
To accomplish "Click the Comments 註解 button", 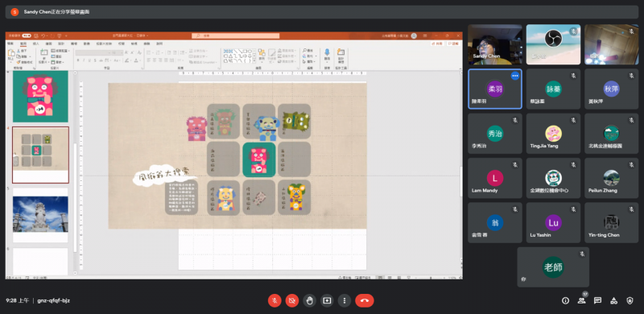I will (x=453, y=43).
